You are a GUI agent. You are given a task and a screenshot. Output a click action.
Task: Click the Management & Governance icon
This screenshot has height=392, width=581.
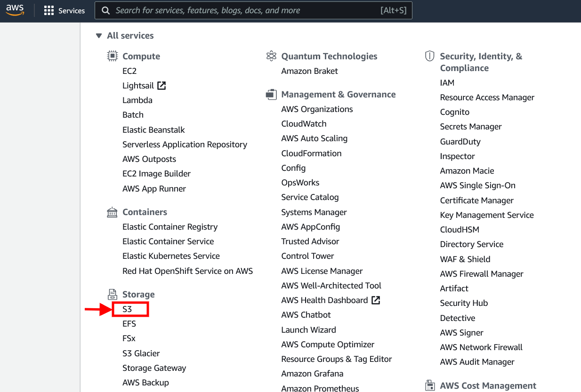pos(271,94)
